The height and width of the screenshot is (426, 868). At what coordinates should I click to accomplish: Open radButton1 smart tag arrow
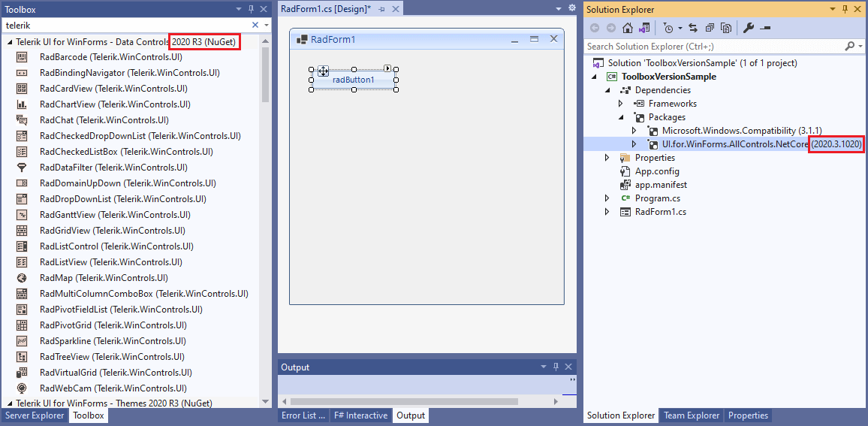pos(387,68)
